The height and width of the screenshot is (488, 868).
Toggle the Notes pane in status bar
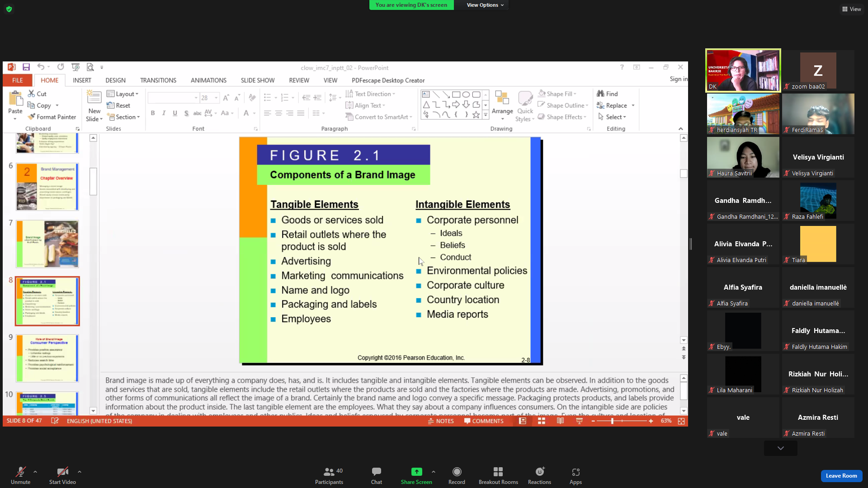click(441, 421)
